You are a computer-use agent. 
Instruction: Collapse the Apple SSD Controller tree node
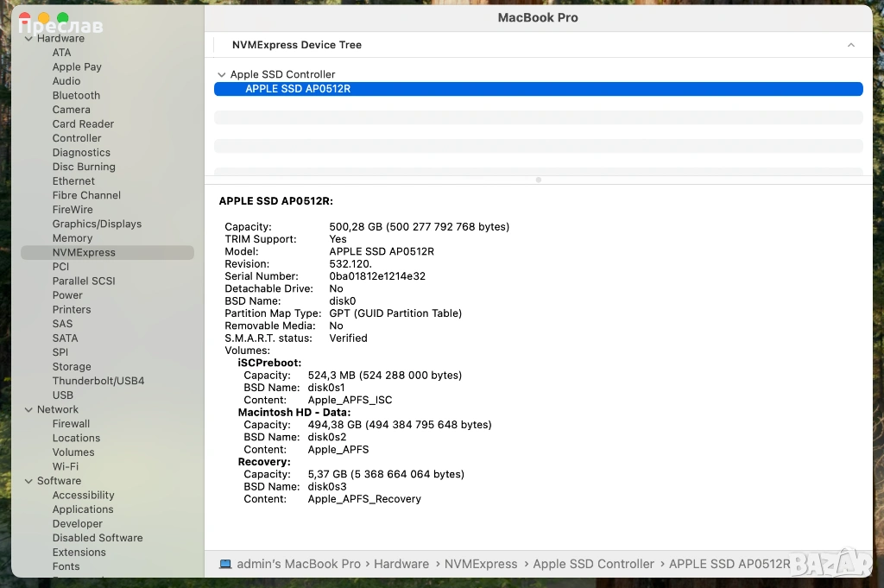pyautogui.click(x=222, y=75)
